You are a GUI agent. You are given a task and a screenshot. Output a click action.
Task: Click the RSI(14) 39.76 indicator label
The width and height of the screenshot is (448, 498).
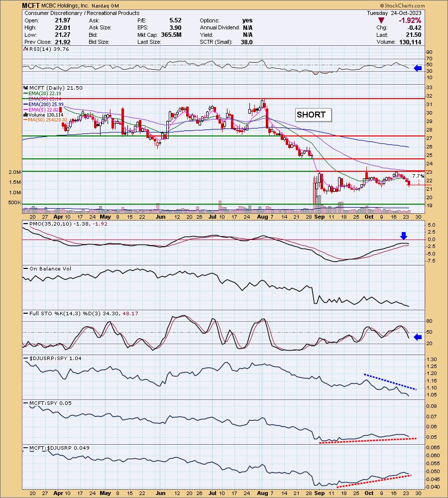(49, 49)
